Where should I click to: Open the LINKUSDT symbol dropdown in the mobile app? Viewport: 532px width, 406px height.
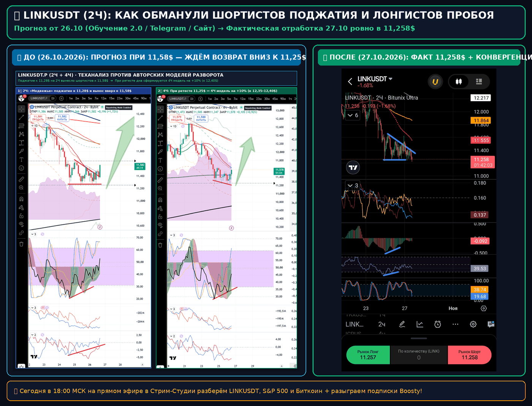(375, 79)
